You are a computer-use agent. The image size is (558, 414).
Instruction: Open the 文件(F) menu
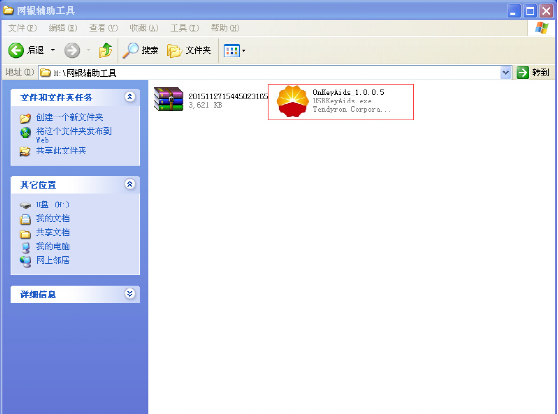[22, 28]
